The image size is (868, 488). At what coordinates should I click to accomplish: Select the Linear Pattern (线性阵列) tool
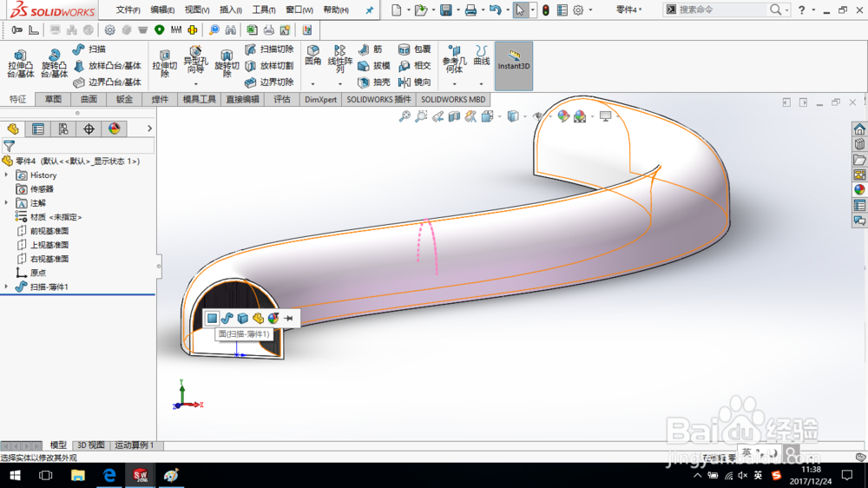pos(340,59)
